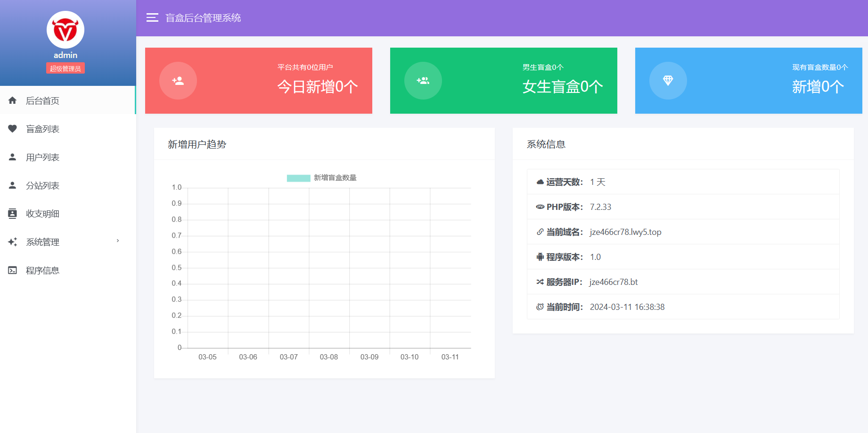Image resolution: width=868 pixels, height=433 pixels.
Task: Click the 0.5 y-axis label on chart
Action: 177,267
